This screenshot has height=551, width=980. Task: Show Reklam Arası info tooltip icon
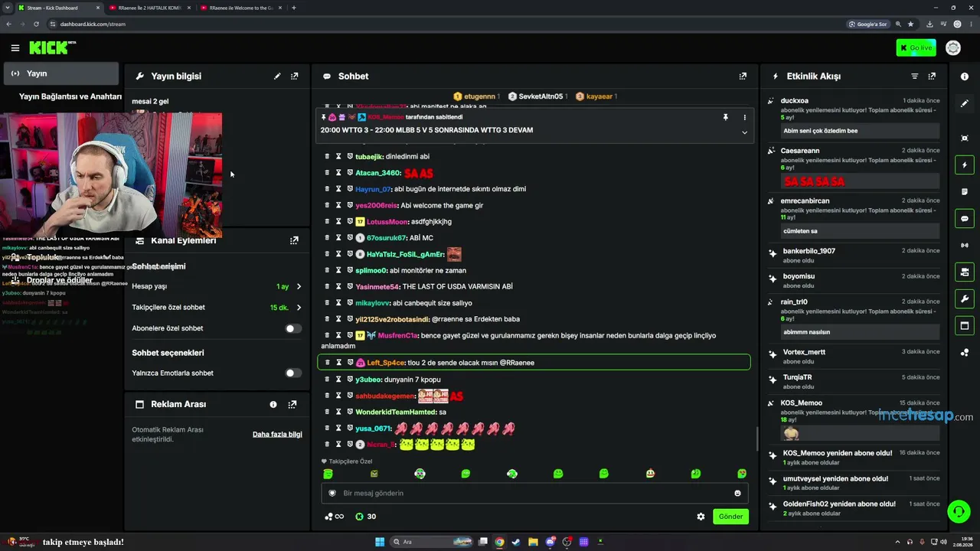click(273, 404)
